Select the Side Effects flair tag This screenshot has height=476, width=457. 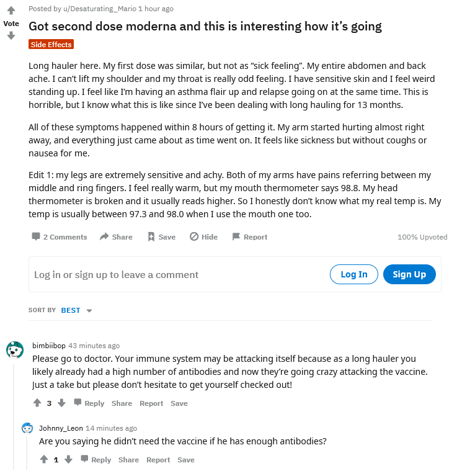(x=51, y=44)
